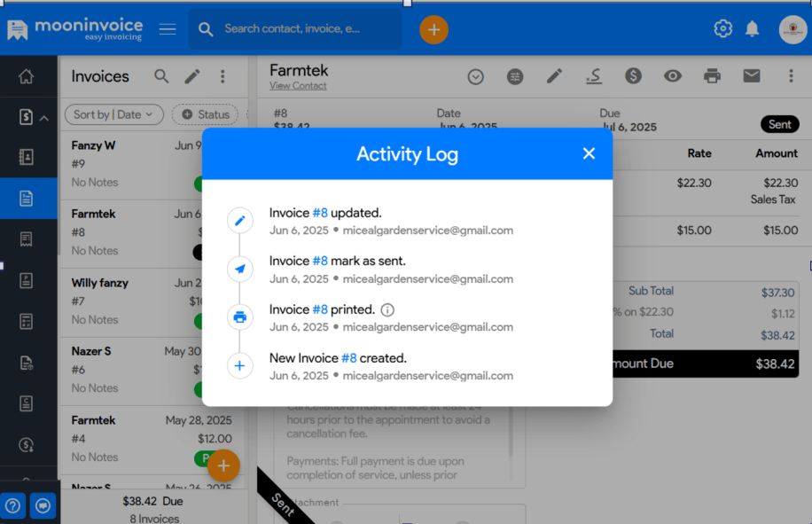Add a Status filter chip

205,114
